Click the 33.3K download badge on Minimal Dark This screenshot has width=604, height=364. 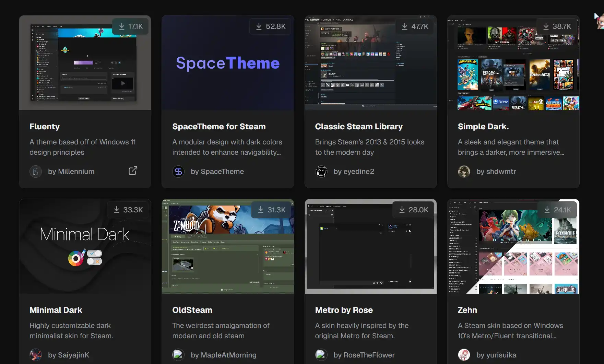coord(128,210)
